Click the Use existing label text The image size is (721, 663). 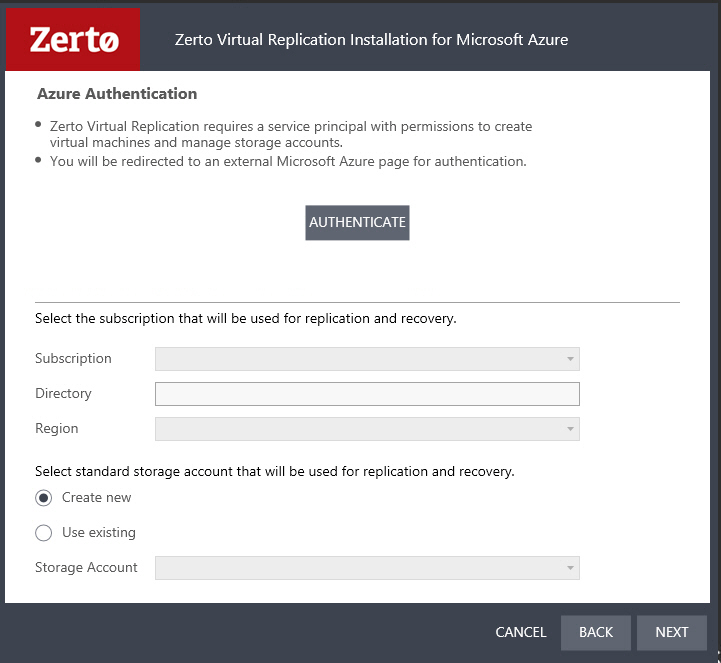pyautogui.click(x=99, y=532)
